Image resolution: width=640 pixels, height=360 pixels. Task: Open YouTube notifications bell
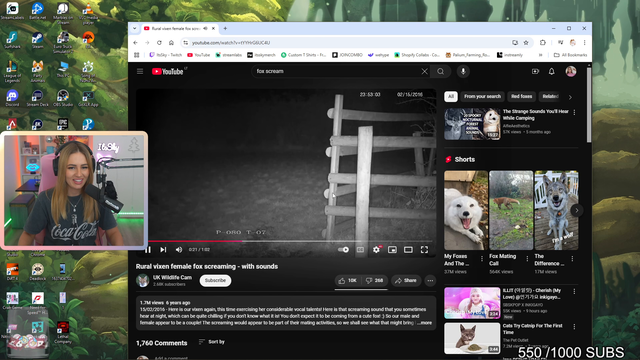[x=551, y=71]
